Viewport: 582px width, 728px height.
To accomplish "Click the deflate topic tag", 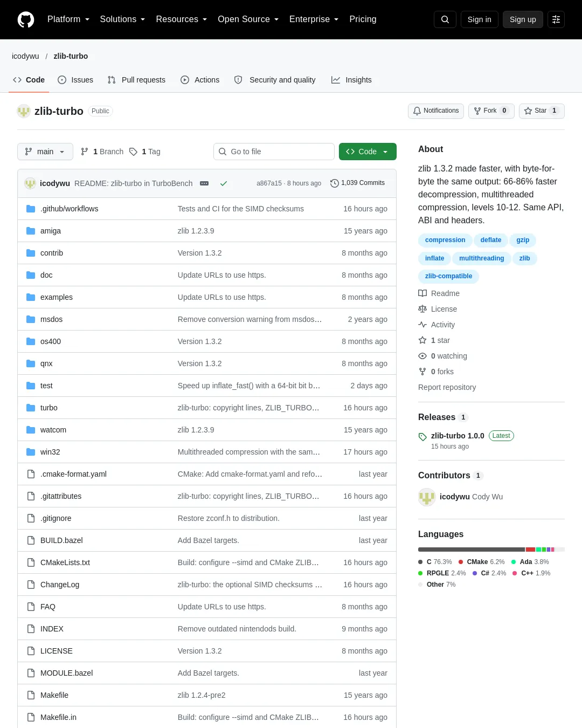I will pyautogui.click(x=491, y=240).
